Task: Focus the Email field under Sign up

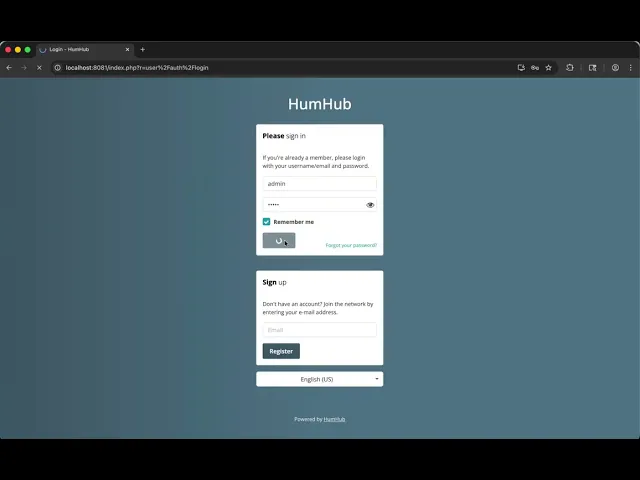Action: pos(320,330)
